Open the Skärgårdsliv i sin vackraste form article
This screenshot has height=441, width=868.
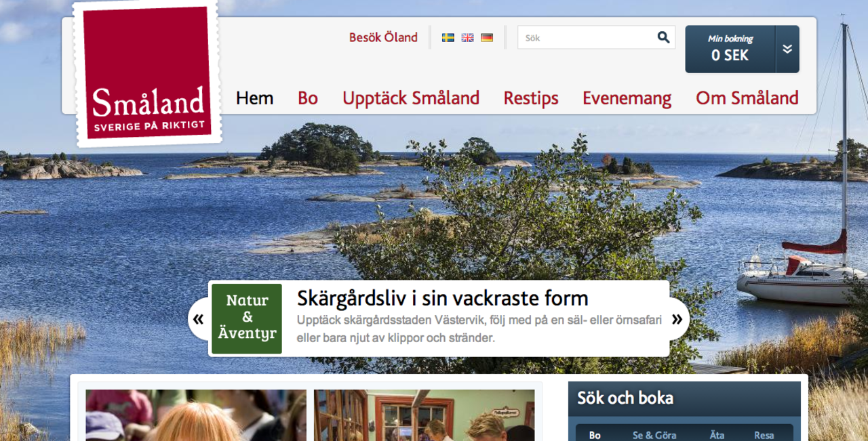coord(443,297)
